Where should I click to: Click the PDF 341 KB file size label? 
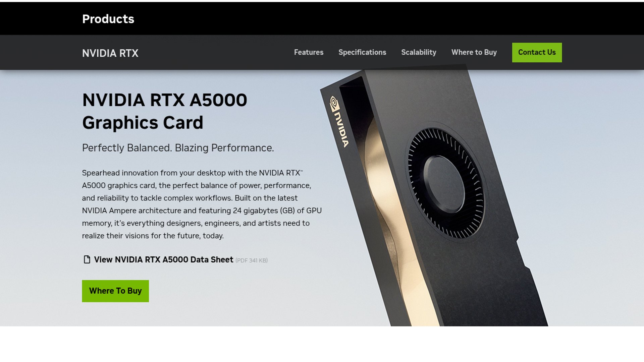coord(252,260)
